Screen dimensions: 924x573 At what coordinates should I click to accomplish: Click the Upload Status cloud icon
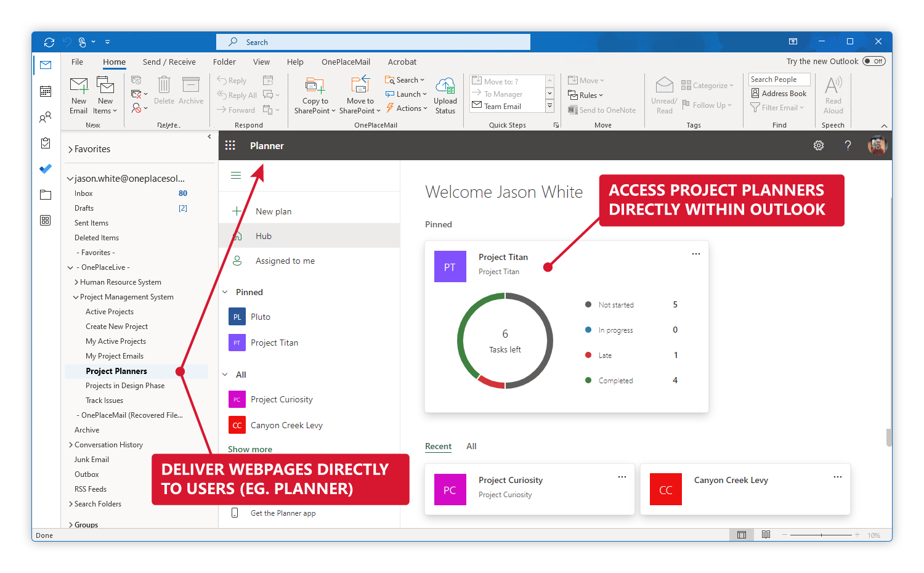pyautogui.click(x=445, y=86)
